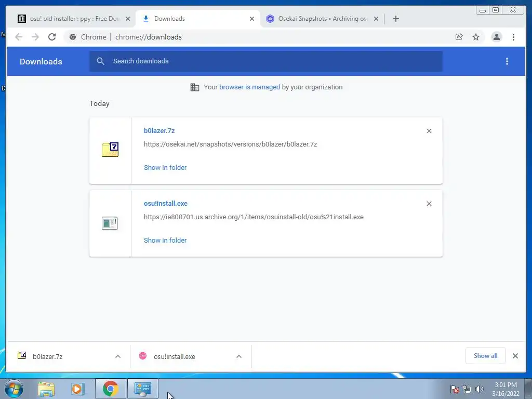Open a new tab with the plus button
The width and height of the screenshot is (532, 399).
point(395,19)
